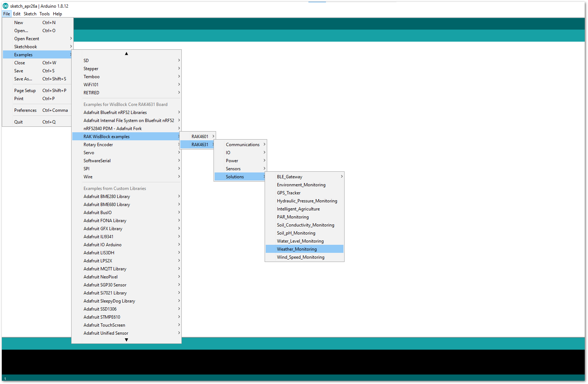Screen dimensions: 588x384
Task: Open the Wind_Speed_Monitoring example
Action: 305,257
